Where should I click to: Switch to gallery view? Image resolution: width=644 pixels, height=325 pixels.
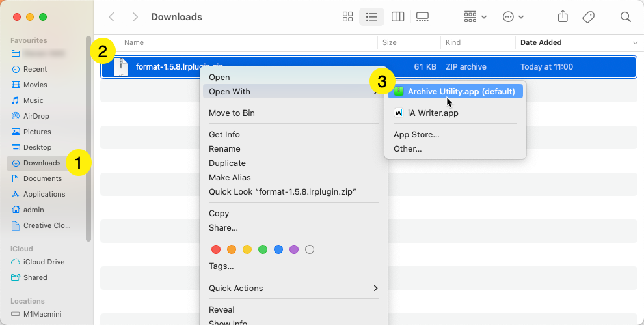[422, 17]
